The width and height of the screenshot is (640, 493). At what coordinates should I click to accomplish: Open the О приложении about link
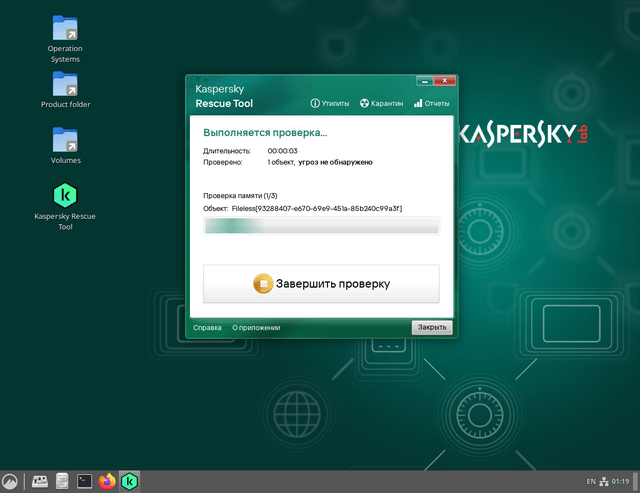[256, 327]
